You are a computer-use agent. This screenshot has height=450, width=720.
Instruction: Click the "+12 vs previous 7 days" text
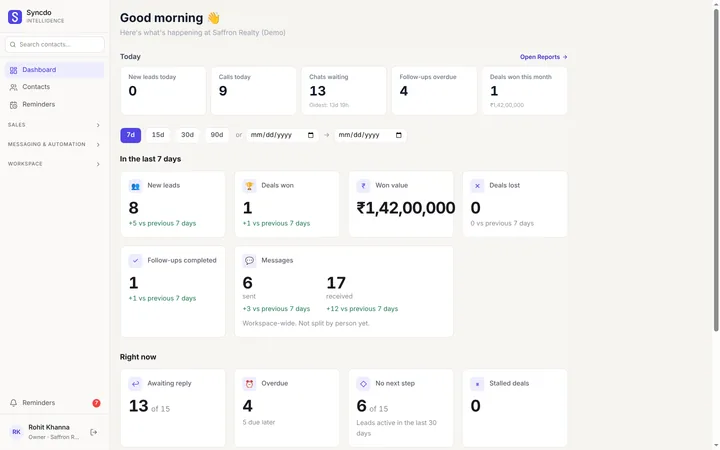tap(362, 309)
